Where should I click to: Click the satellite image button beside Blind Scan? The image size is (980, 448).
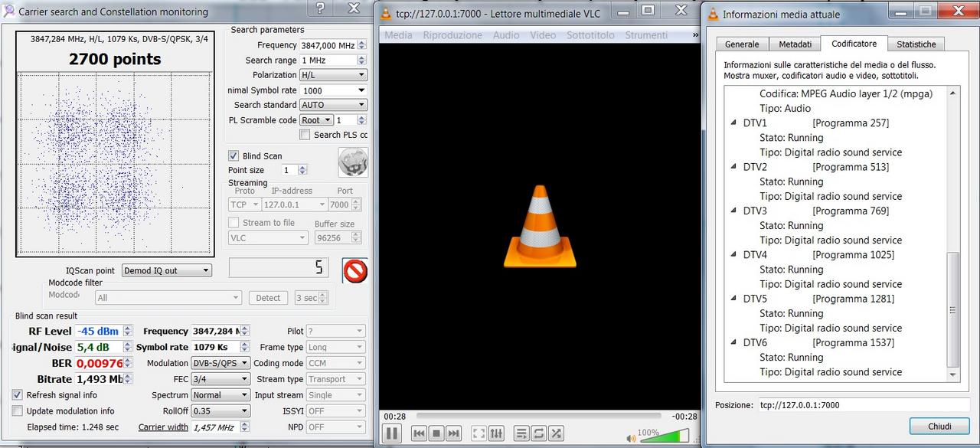tap(353, 162)
